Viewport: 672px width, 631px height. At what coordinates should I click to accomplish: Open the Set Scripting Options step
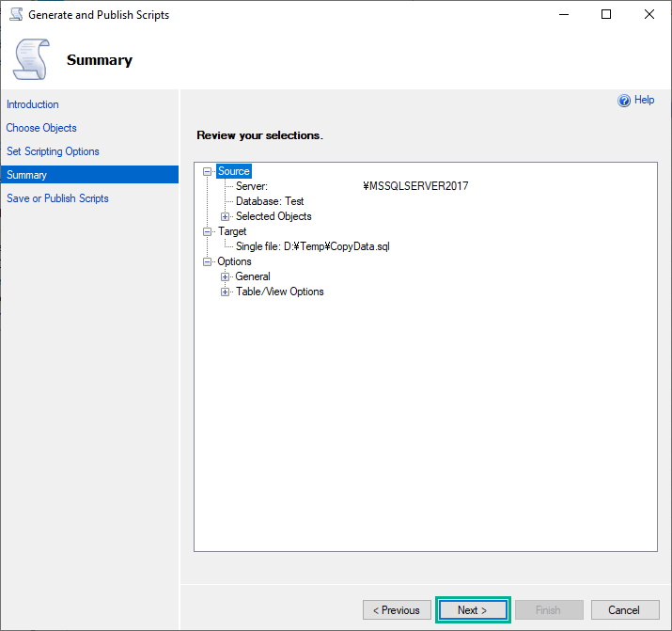[53, 151]
